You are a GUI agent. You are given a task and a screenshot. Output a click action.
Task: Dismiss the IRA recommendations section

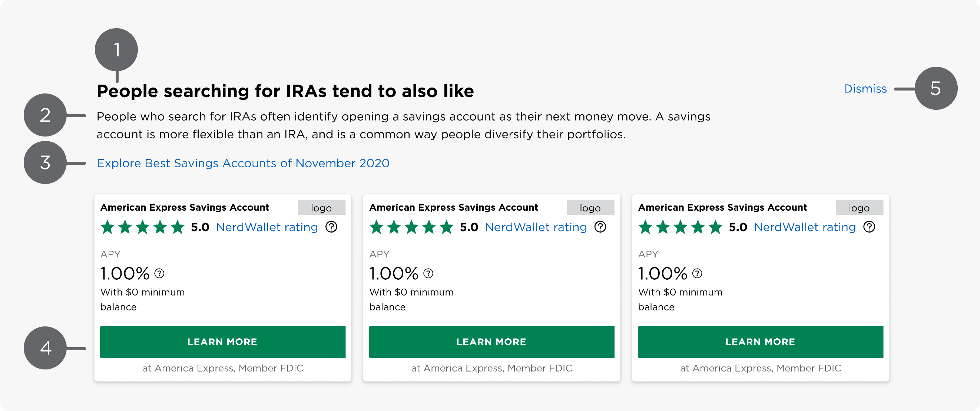(865, 89)
